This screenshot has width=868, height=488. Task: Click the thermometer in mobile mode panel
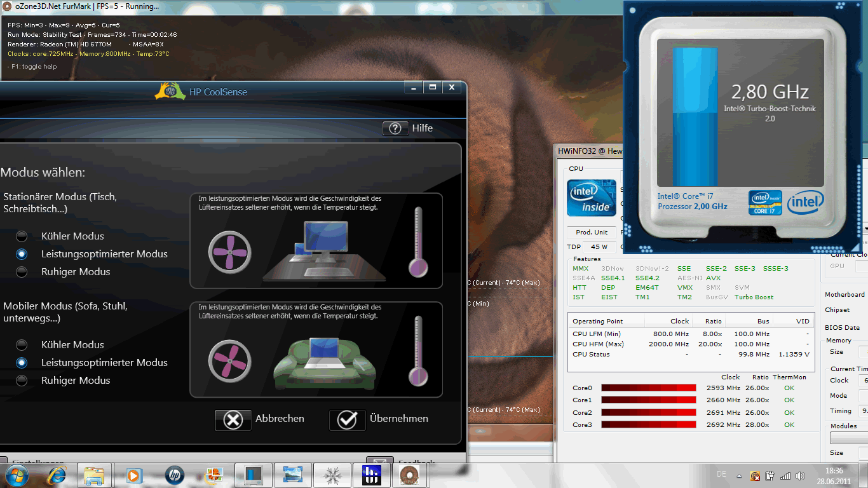pos(418,351)
